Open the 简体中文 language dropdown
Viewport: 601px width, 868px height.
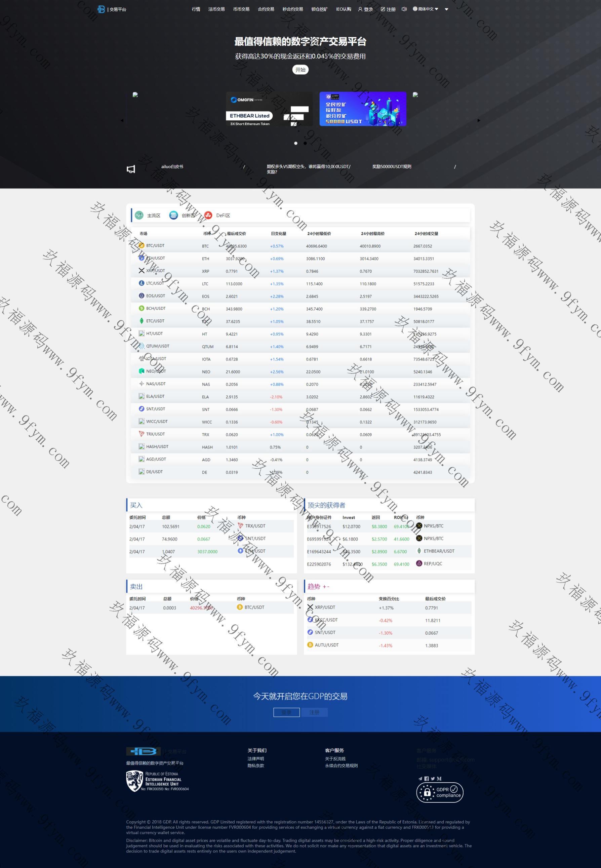coord(426,9)
